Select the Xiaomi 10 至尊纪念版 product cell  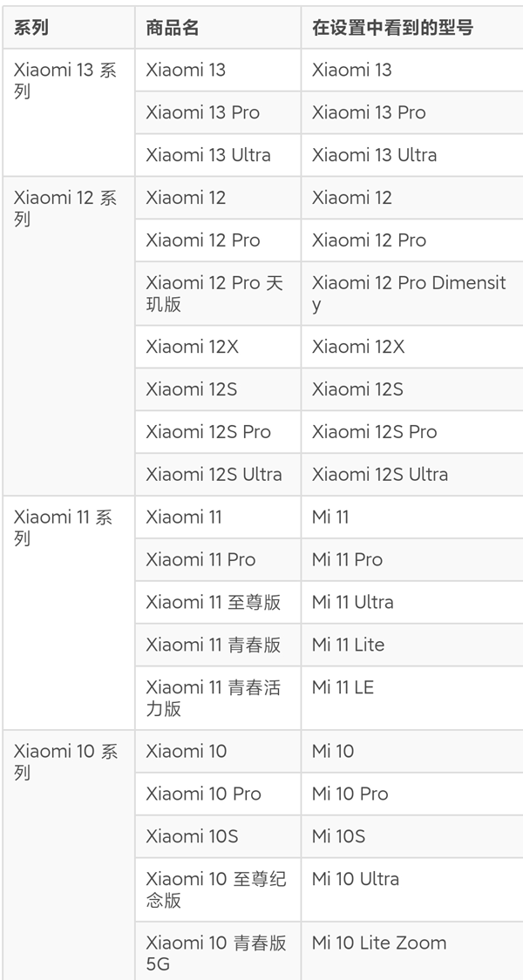click(216, 889)
